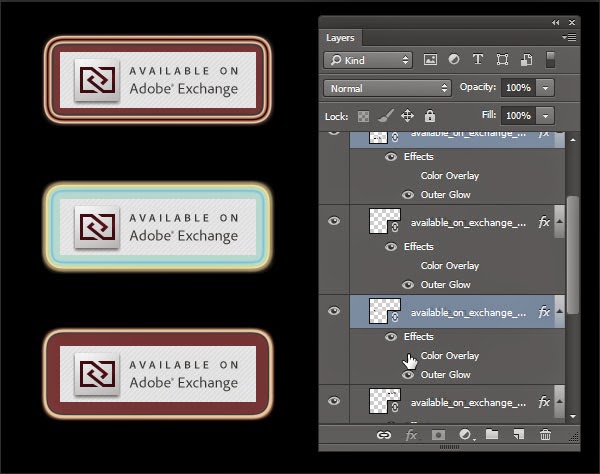Create new fill or adjustment layer
This screenshot has width=600, height=474.
point(466,435)
